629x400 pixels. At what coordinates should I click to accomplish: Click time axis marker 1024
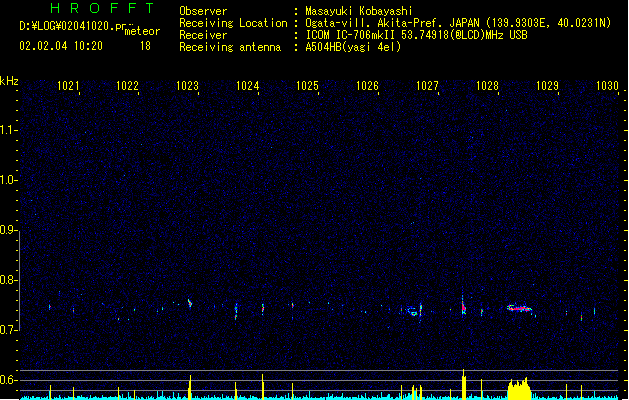(248, 86)
